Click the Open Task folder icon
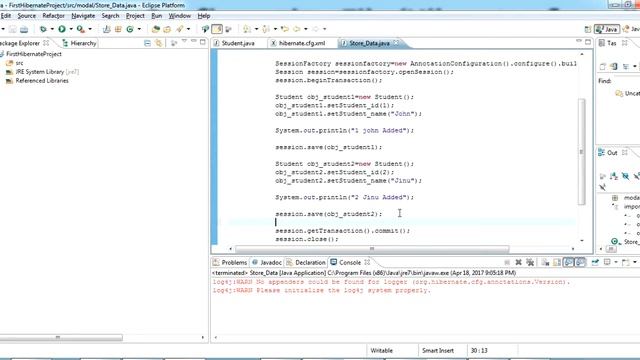This screenshot has height=360, width=640. tap(167, 29)
